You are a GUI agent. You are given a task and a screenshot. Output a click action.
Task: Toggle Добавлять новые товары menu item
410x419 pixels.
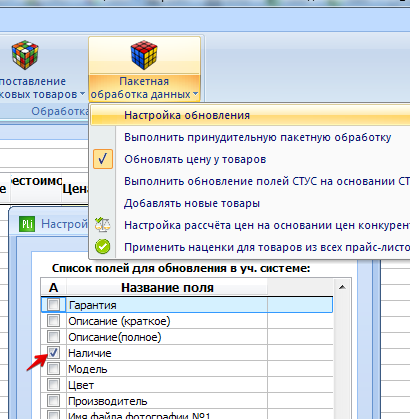coord(250,203)
